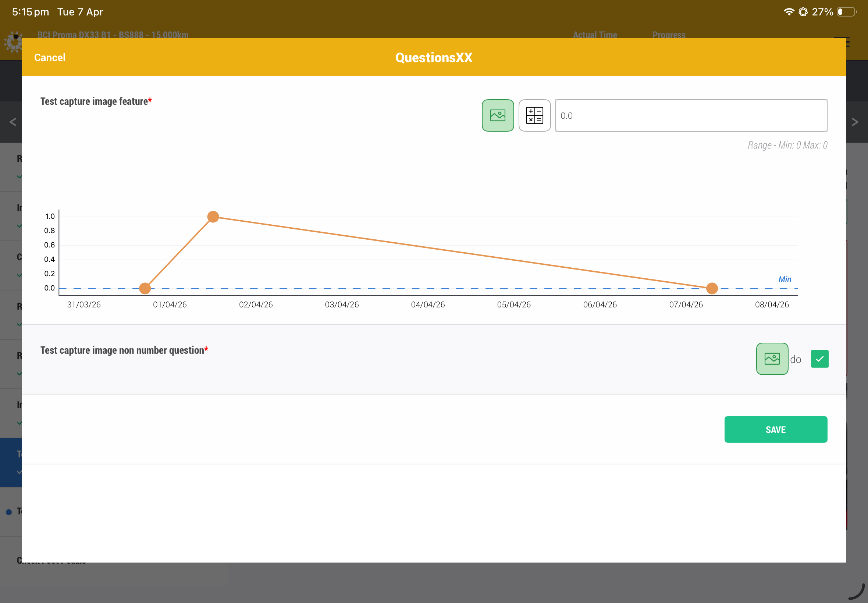Select the last chart point near 07/04/26

pos(712,288)
